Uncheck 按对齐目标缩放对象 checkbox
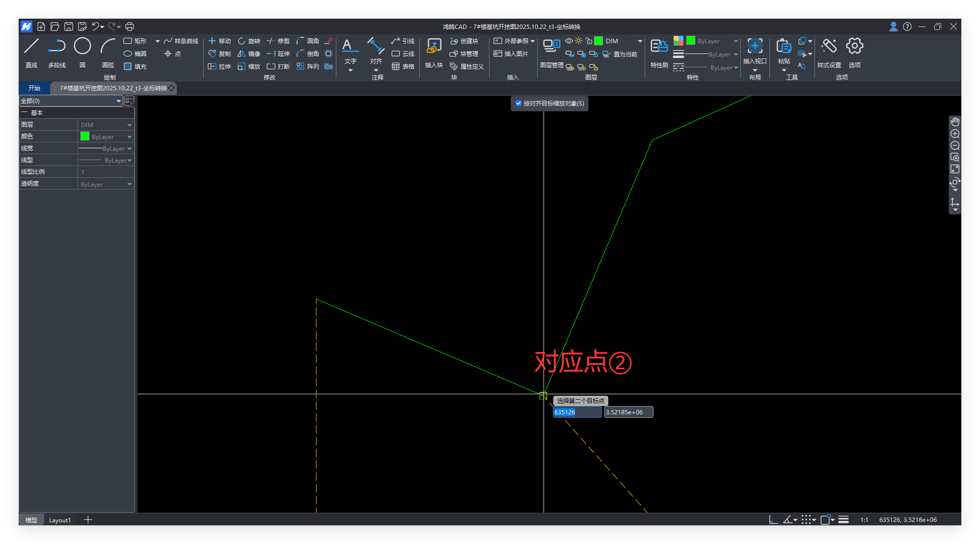Viewport: 980px width, 544px height. tap(518, 103)
